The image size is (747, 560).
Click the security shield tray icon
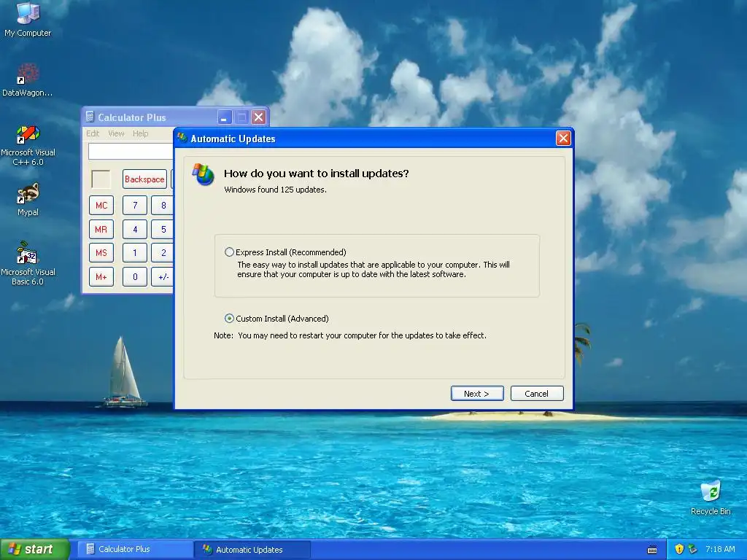coord(679,549)
